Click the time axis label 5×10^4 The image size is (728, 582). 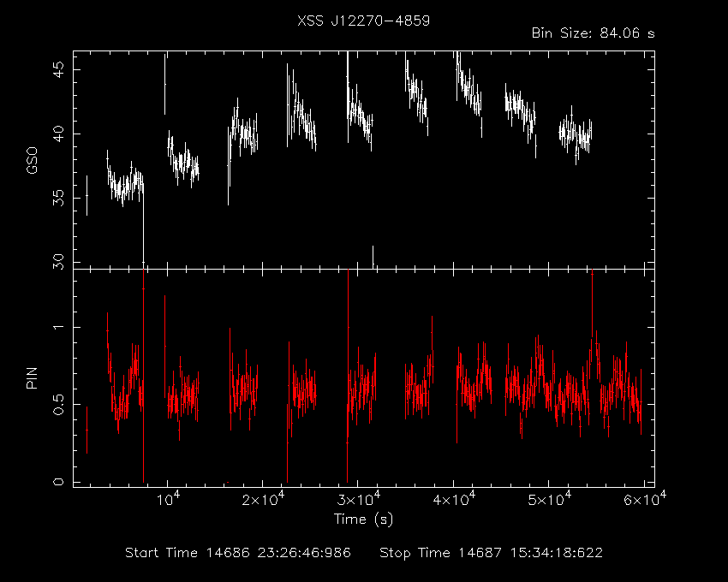point(550,499)
